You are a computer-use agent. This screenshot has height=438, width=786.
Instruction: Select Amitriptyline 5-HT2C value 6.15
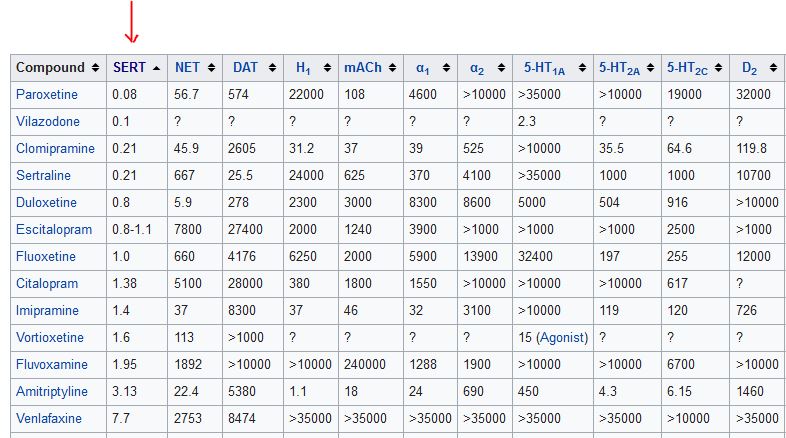(679, 392)
